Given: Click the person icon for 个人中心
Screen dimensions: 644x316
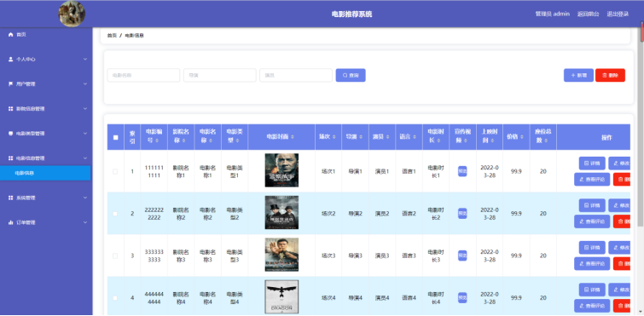Looking at the screenshot, I should click(x=11, y=60).
